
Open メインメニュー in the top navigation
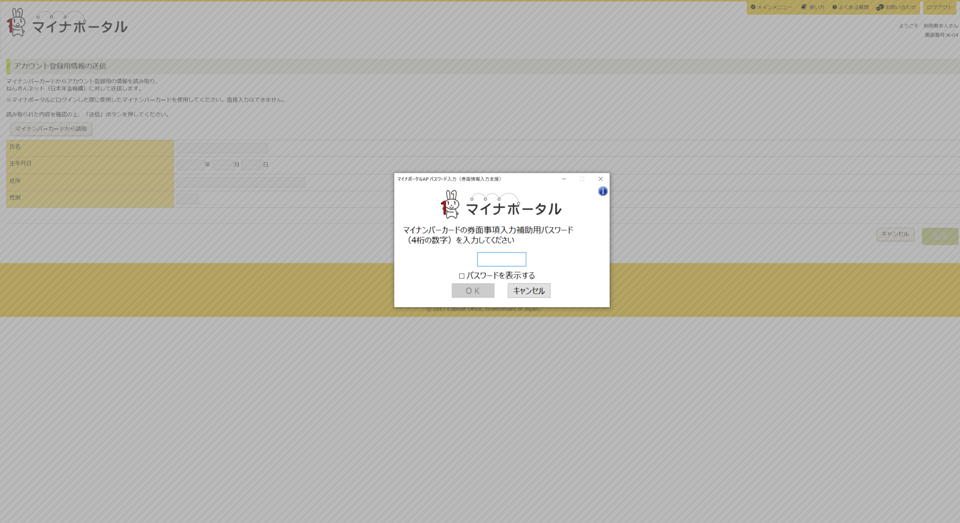click(771, 7)
